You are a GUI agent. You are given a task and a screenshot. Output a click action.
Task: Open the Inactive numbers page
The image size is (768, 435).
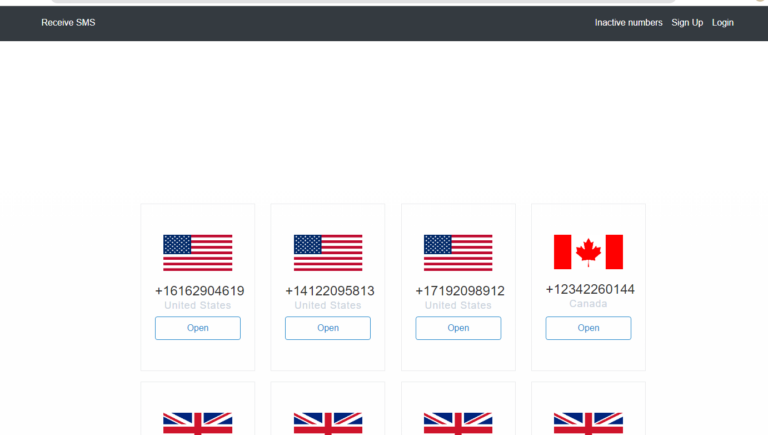coord(628,22)
